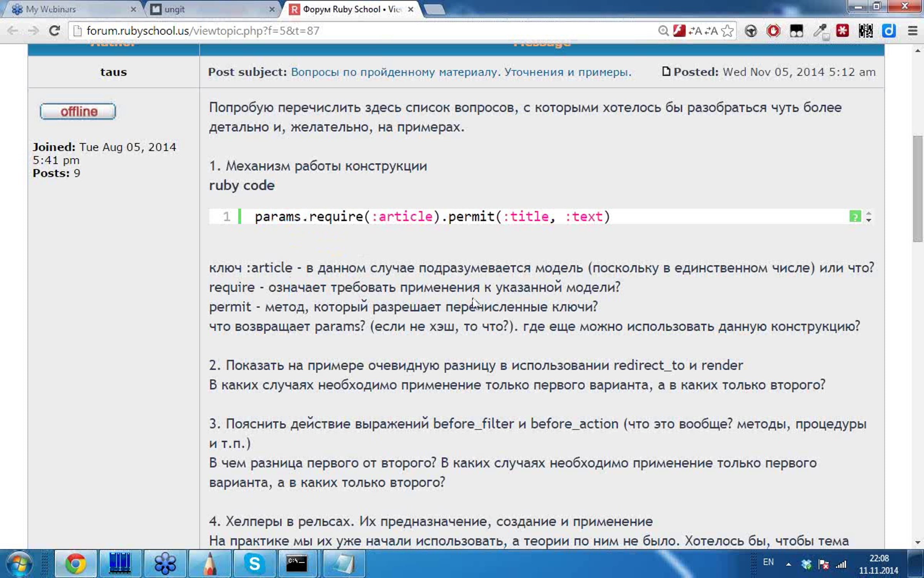Show hidden tray icons arrow

[x=788, y=565]
